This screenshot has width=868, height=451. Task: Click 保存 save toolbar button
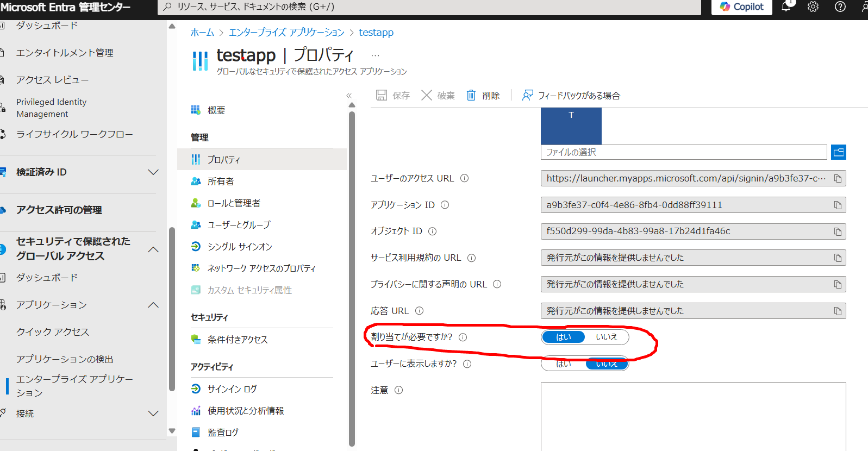(393, 96)
